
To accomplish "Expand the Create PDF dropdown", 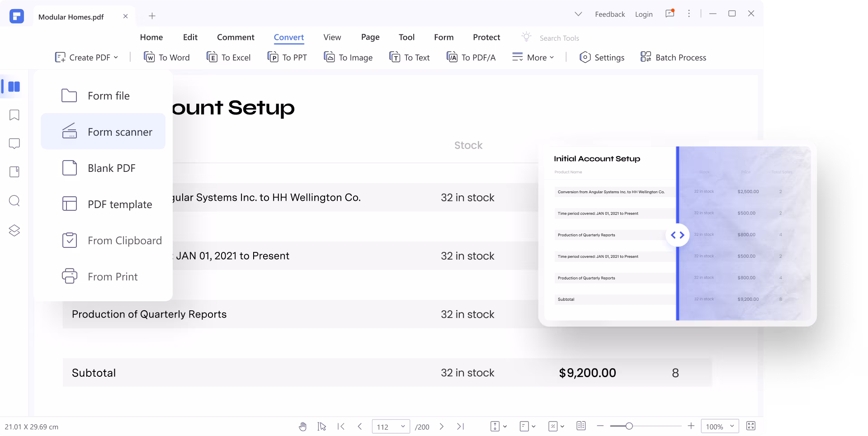I will [x=86, y=57].
